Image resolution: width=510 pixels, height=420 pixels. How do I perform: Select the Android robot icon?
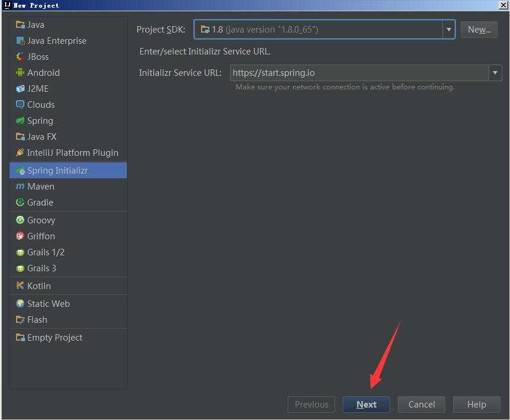pos(20,72)
